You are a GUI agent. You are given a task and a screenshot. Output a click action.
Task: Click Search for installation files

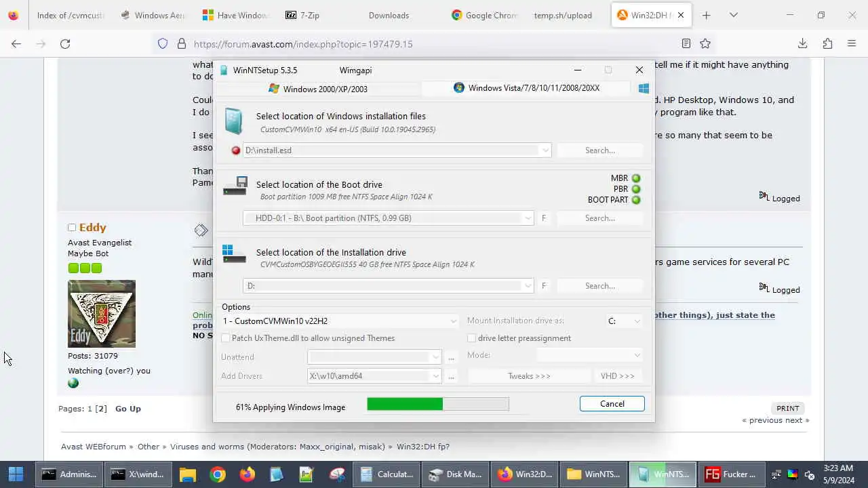[x=600, y=150]
